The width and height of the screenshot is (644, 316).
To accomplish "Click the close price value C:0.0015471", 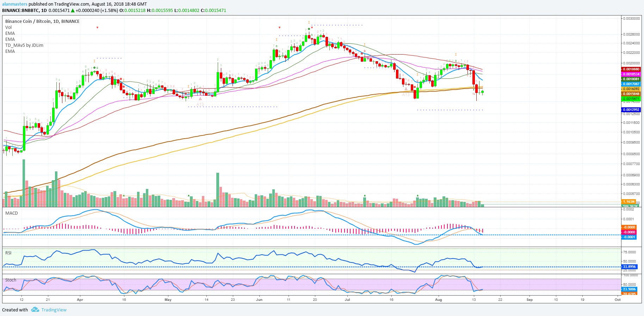I will pyautogui.click(x=213, y=11).
